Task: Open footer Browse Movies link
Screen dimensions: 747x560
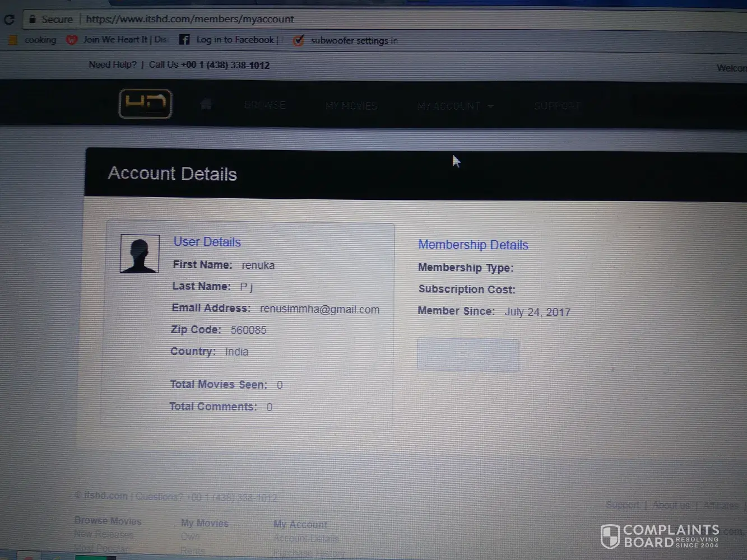Action: tap(108, 521)
